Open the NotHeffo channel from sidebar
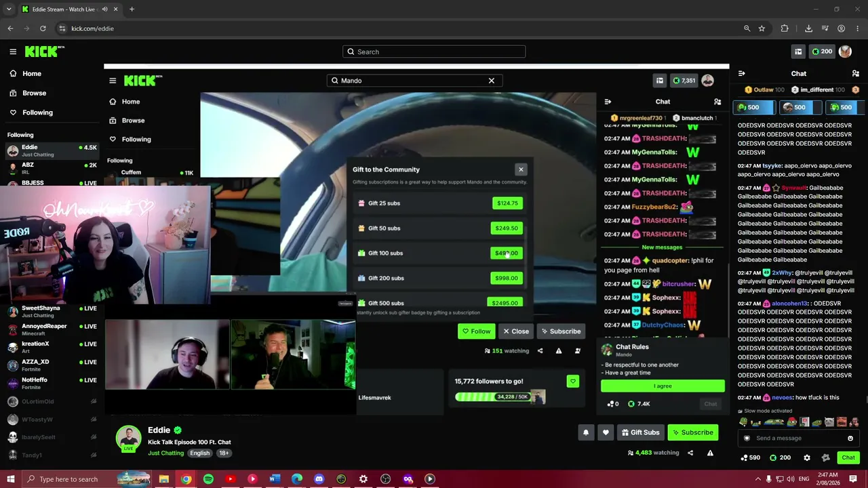 (52, 383)
